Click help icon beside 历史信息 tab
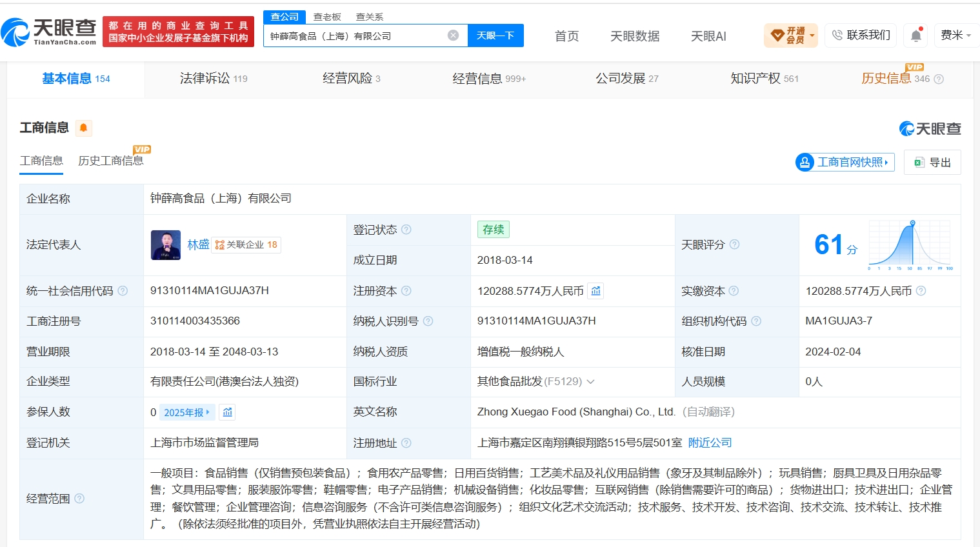Viewport: 980px width, 547px height. coord(939,79)
